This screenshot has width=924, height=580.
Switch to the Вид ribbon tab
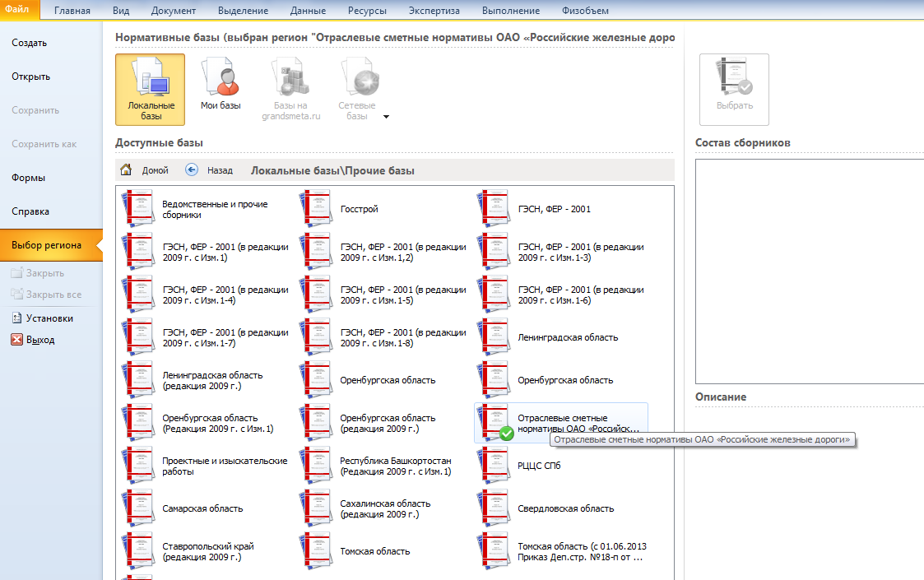click(x=121, y=11)
